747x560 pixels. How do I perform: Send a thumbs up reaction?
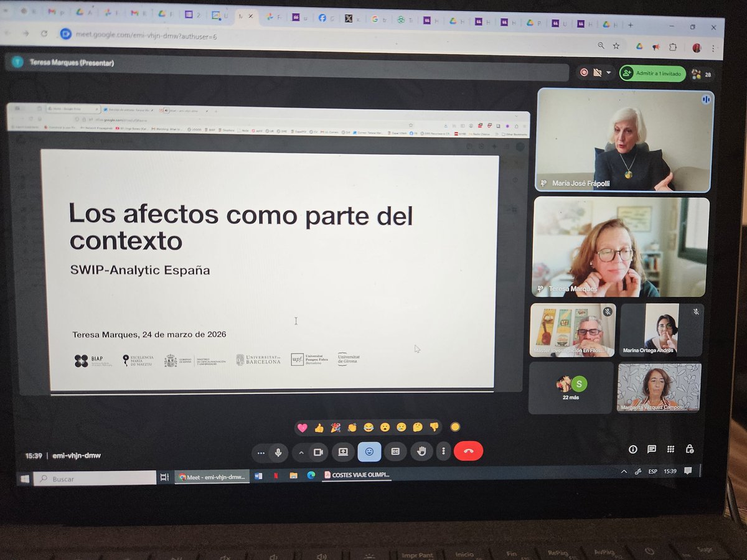click(319, 427)
